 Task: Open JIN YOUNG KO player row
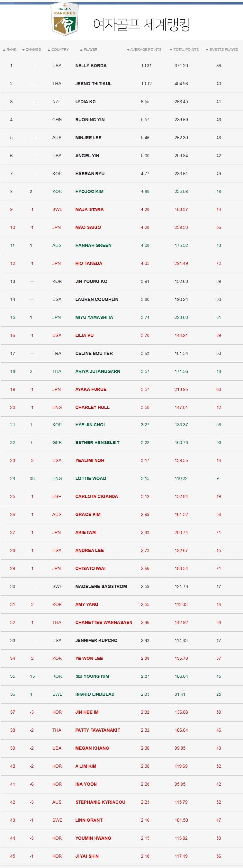pyautogui.click(x=121, y=281)
